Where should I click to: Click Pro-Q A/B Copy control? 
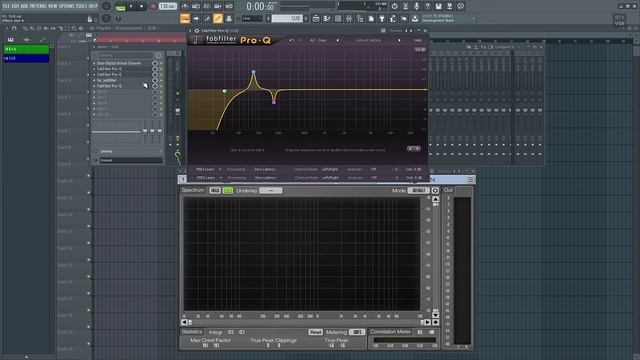(318, 40)
